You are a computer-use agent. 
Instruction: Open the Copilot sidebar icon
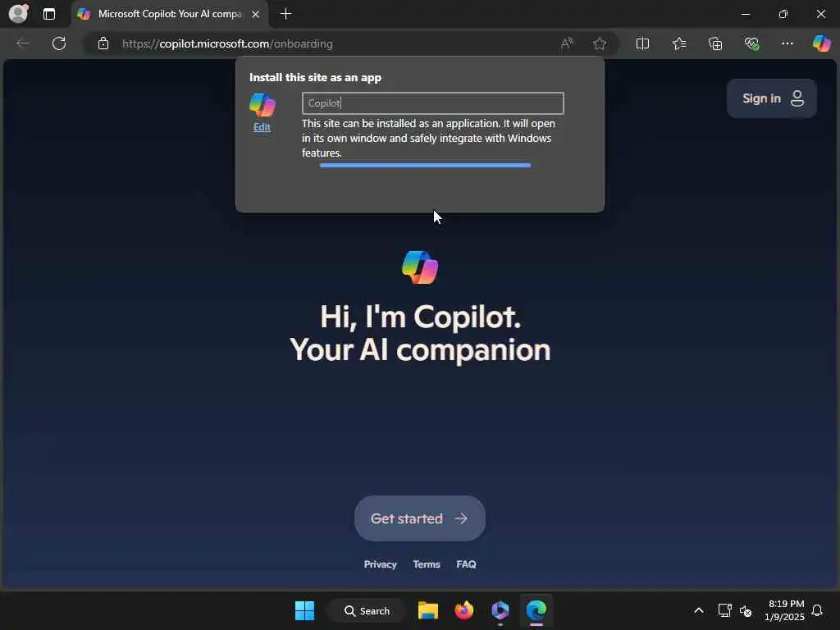coord(821,43)
